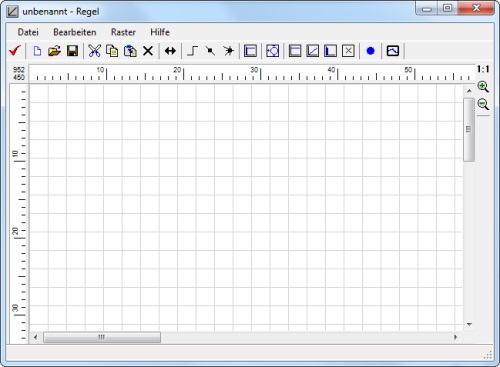
Task: Click the horizontal scrollbar right arrow
Action: coord(455,337)
